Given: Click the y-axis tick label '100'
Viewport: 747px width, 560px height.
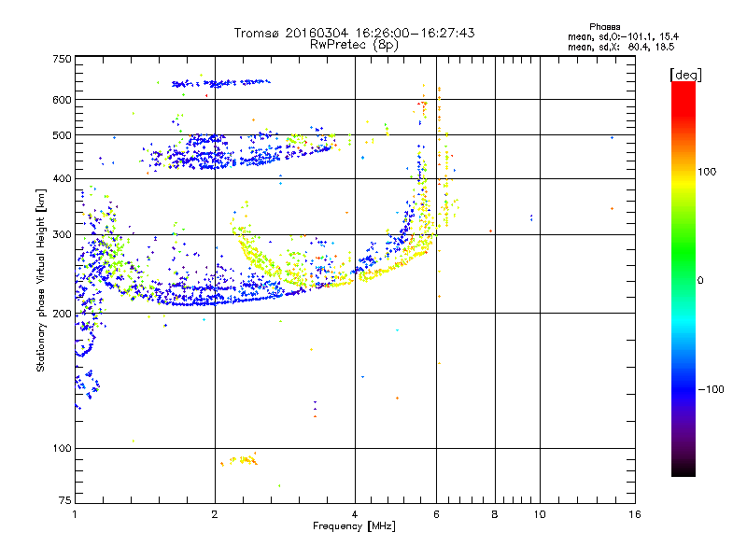Looking at the screenshot, I should [x=63, y=449].
